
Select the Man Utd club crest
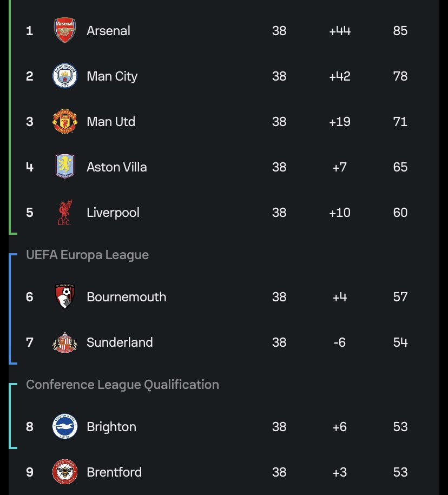[x=65, y=121]
